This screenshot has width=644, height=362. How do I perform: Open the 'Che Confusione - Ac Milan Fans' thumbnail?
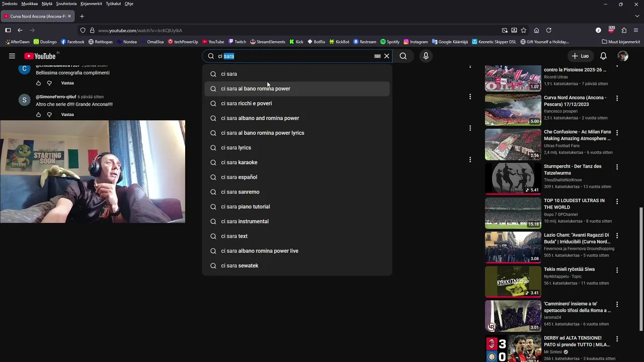coord(513,144)
